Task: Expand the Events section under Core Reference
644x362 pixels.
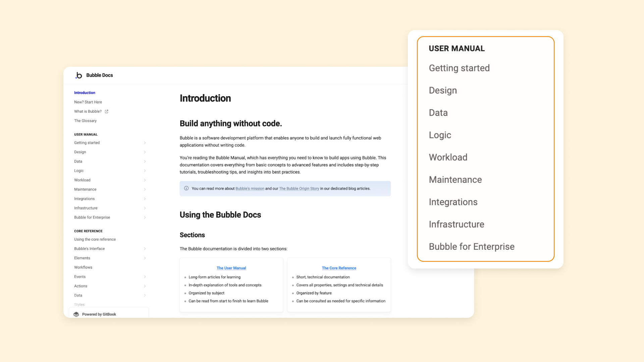Action: [x=145, y=277]
